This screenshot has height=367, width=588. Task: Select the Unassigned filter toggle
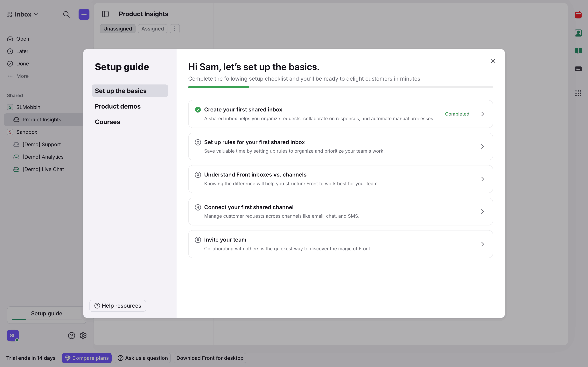point(118,29)
